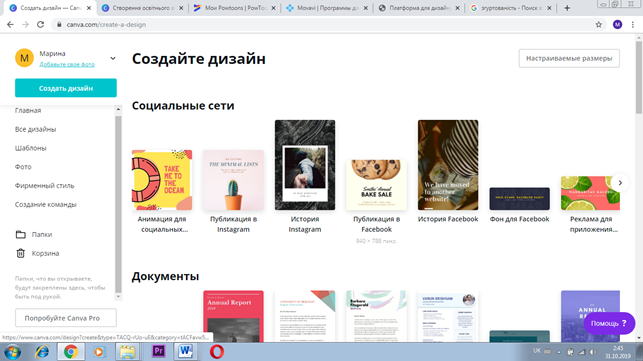Show hidden system tray icons

pos(559,352)
